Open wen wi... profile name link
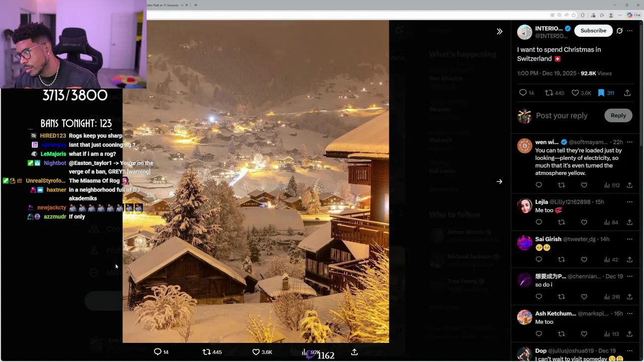 tap(547, 142)
